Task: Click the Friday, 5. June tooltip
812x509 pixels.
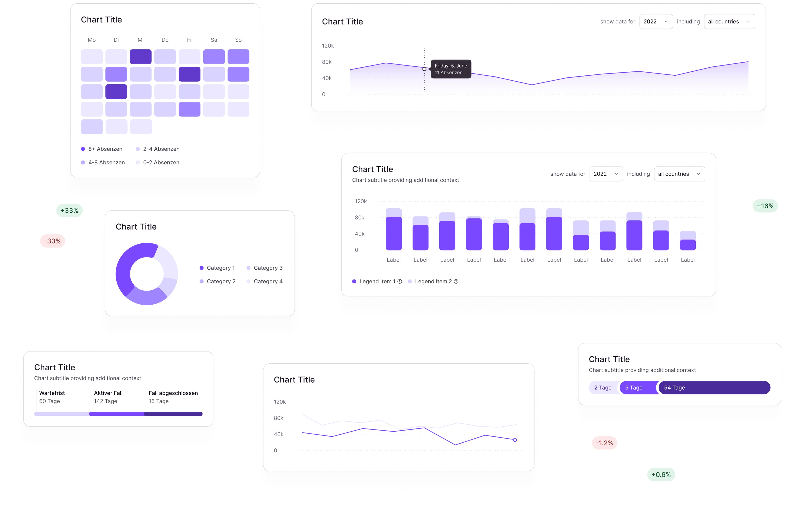Action: [x=451, y=69]
